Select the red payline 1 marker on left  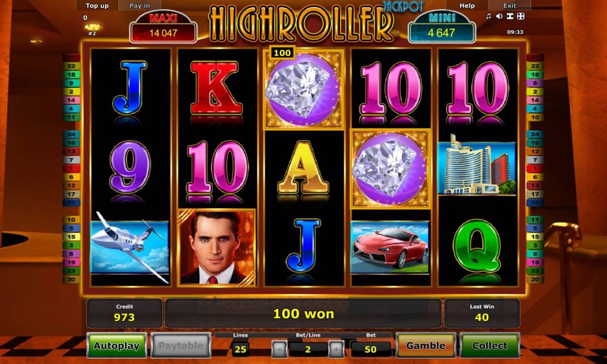[x=72, y=168]
